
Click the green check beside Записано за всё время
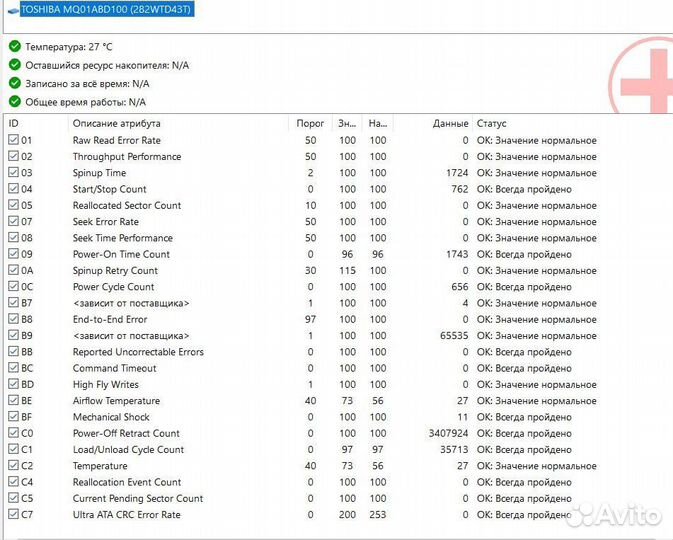tap(14, 83)
